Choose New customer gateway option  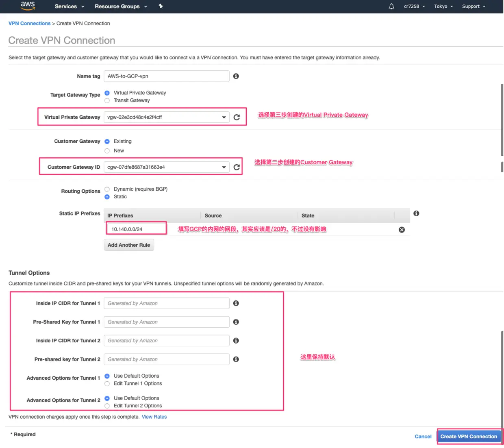click(x=107, y=151)
